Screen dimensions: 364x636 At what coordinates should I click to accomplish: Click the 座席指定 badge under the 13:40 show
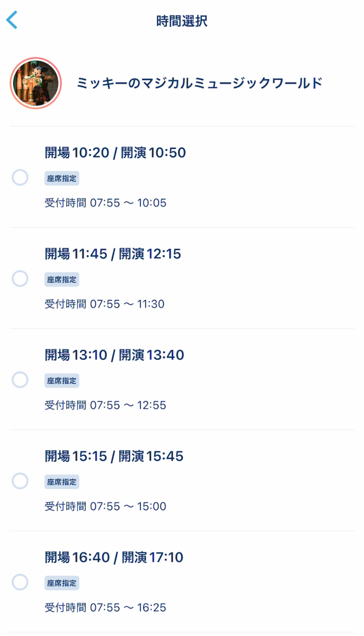pyautogui.click(x=62, y=381)
